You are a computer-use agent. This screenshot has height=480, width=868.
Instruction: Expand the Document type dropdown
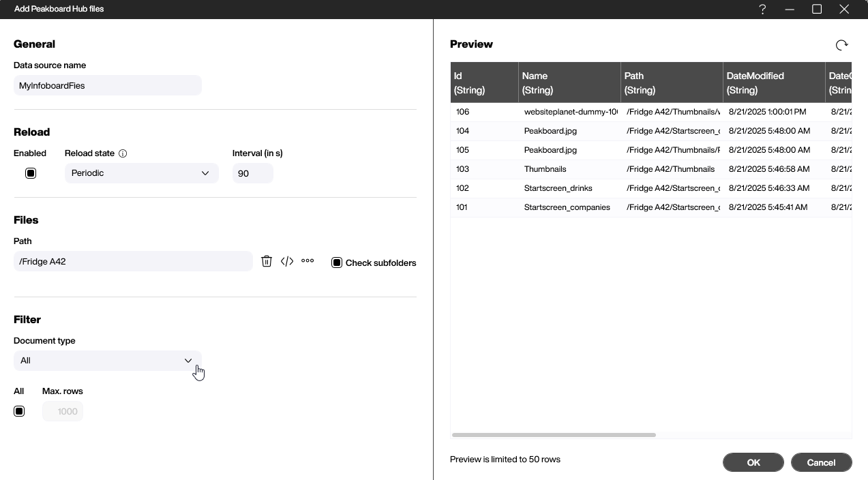pos(107,361)
